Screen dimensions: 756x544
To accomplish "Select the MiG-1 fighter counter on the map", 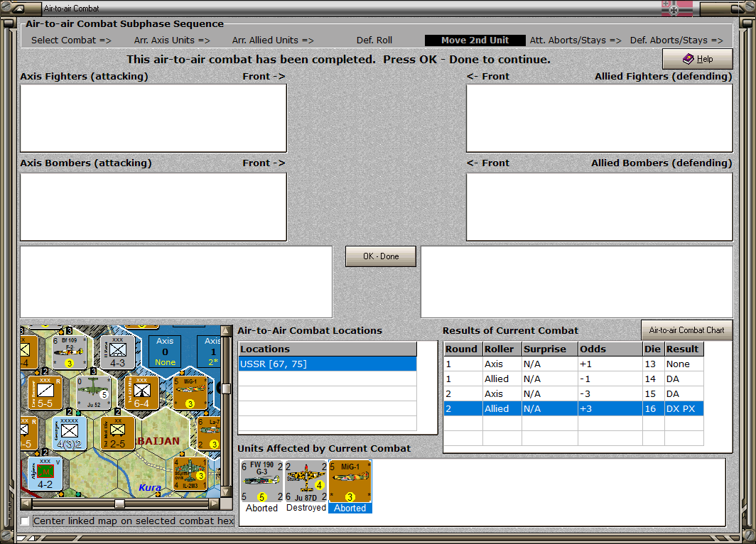I will (x=190, y=392).
